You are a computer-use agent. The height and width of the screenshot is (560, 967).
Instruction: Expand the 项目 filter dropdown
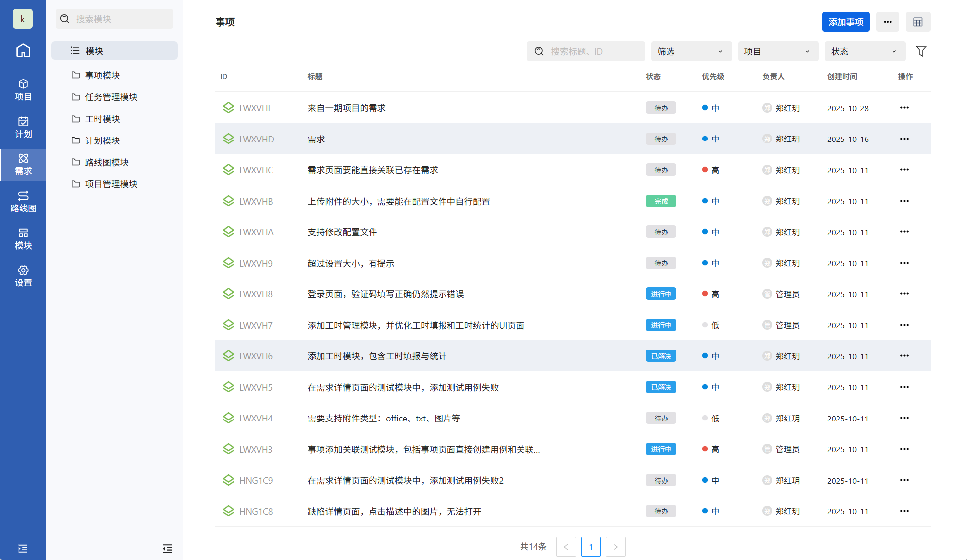778,51
